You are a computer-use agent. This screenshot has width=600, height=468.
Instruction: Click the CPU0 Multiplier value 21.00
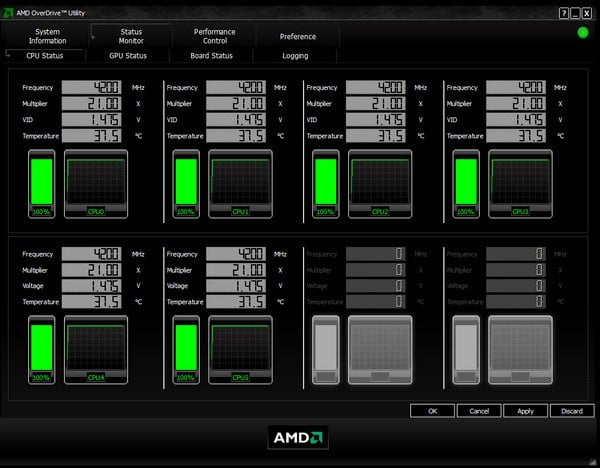tap(91, 103)
